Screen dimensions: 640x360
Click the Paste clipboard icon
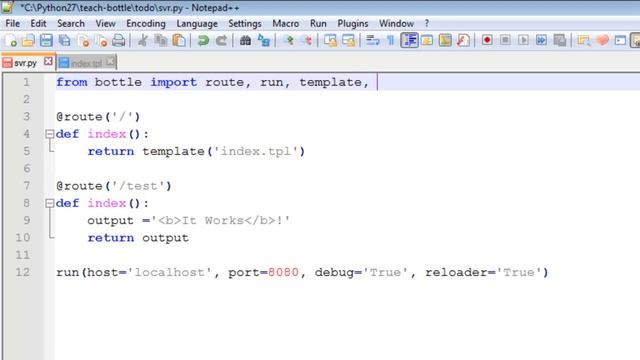pos(179,40)
